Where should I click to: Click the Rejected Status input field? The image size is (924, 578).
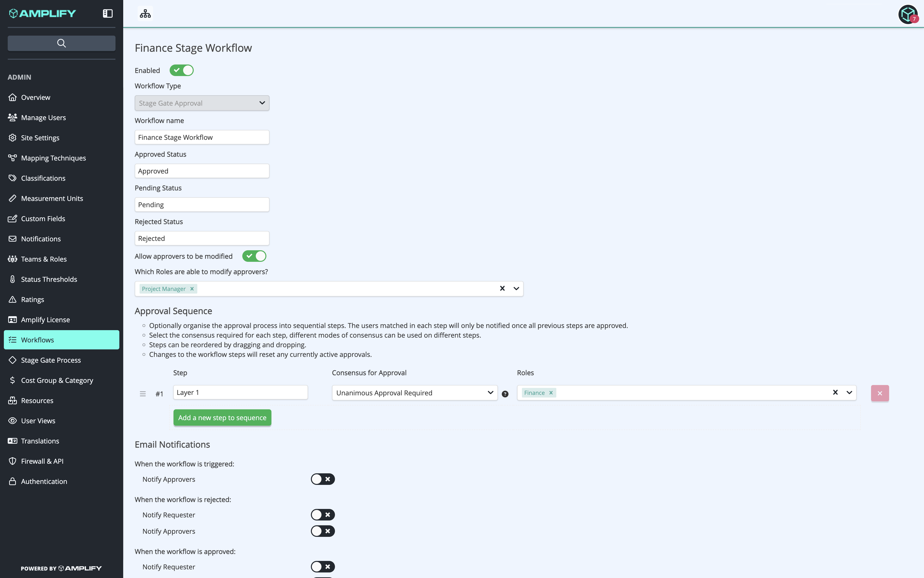(202, 238)
